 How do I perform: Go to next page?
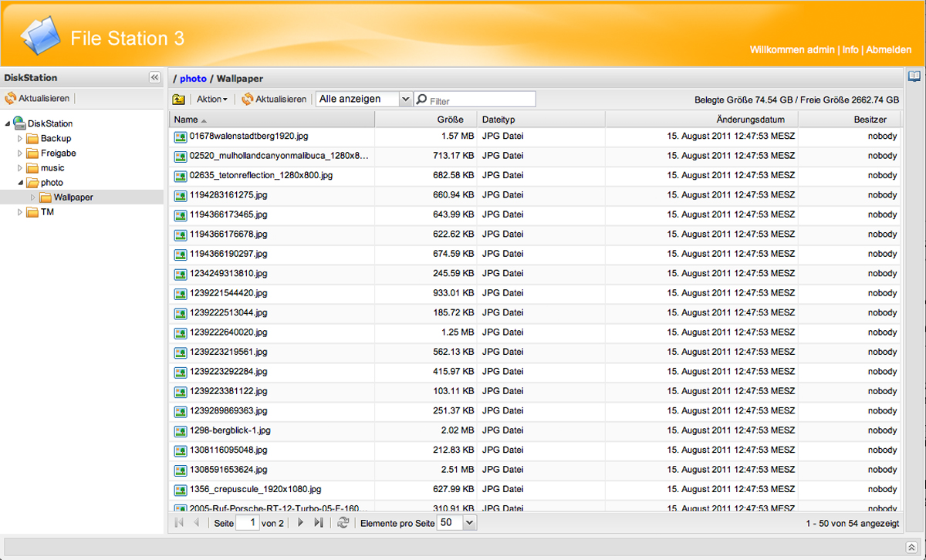[301, 523]
